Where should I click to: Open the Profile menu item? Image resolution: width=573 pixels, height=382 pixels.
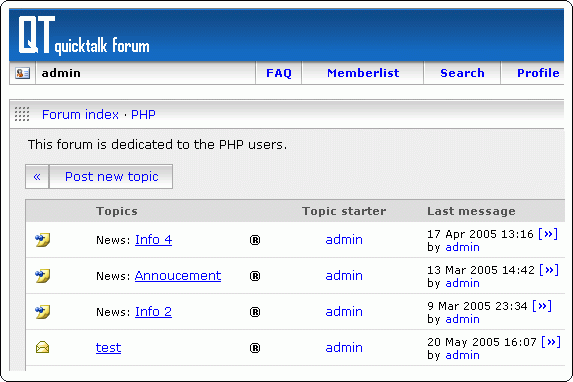click(x=538, y=73)
